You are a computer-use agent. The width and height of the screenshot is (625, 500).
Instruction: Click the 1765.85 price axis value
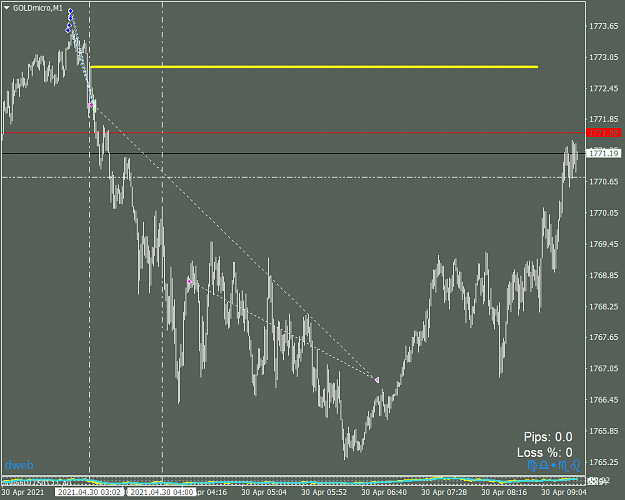(x=604, y=431)
